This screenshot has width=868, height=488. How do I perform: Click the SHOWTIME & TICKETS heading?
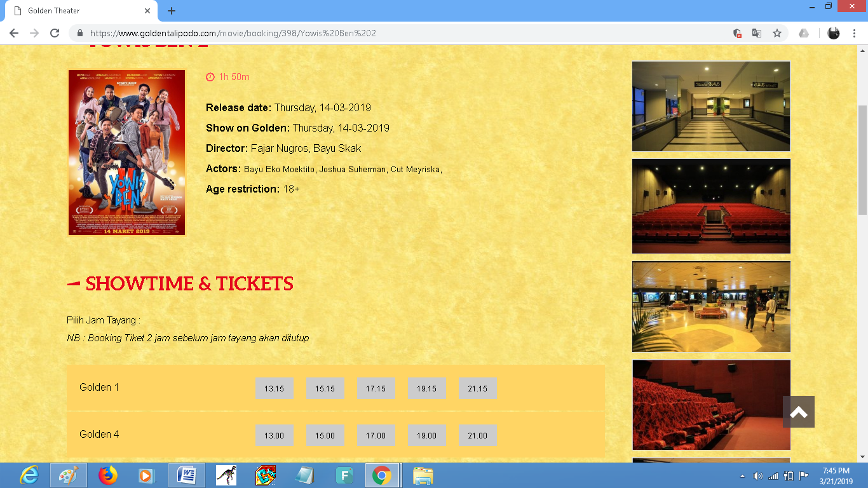coord(189,283)
